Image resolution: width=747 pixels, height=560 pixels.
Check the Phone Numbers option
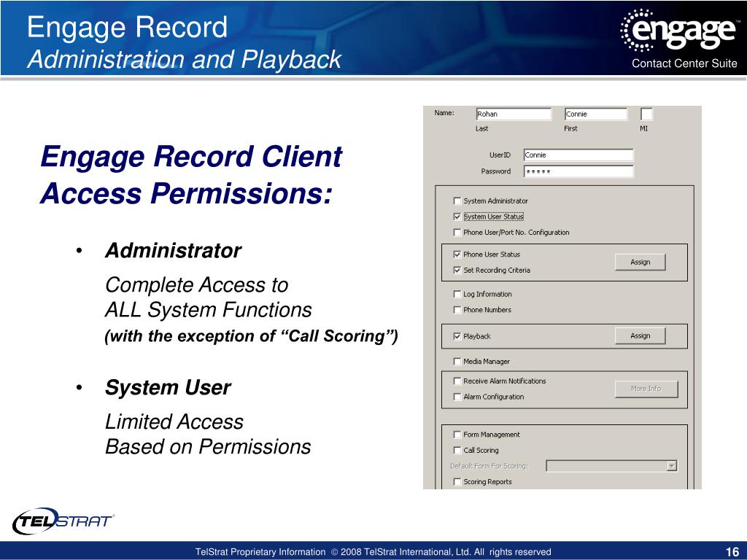[x=457, y=310]
